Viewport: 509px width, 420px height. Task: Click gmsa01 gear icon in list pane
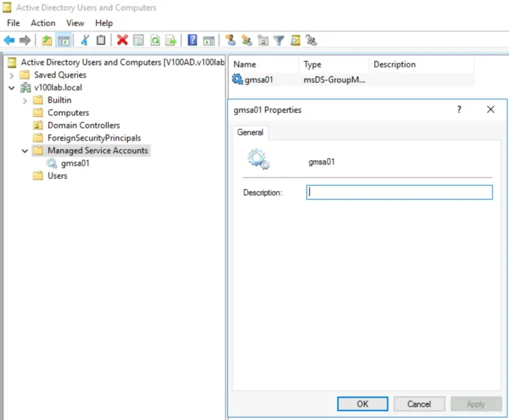tap(237, 80)
